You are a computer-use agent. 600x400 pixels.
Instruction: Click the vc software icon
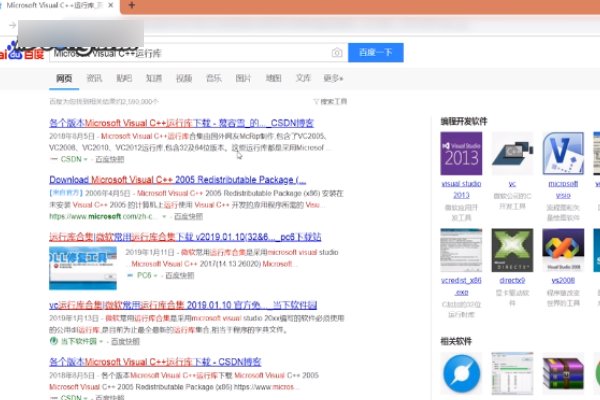point(512,153)
